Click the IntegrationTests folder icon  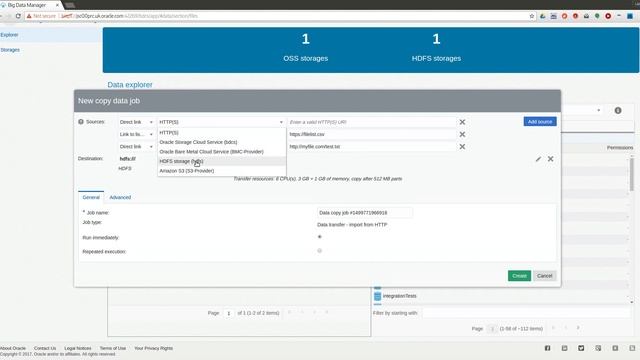(377, 296)
